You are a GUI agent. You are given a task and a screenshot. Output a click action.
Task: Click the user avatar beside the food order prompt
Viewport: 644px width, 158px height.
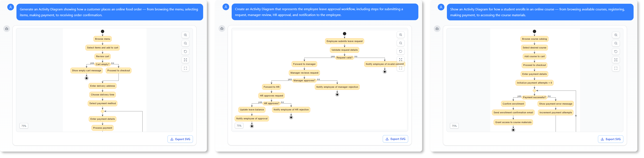[x=10, y=7]
